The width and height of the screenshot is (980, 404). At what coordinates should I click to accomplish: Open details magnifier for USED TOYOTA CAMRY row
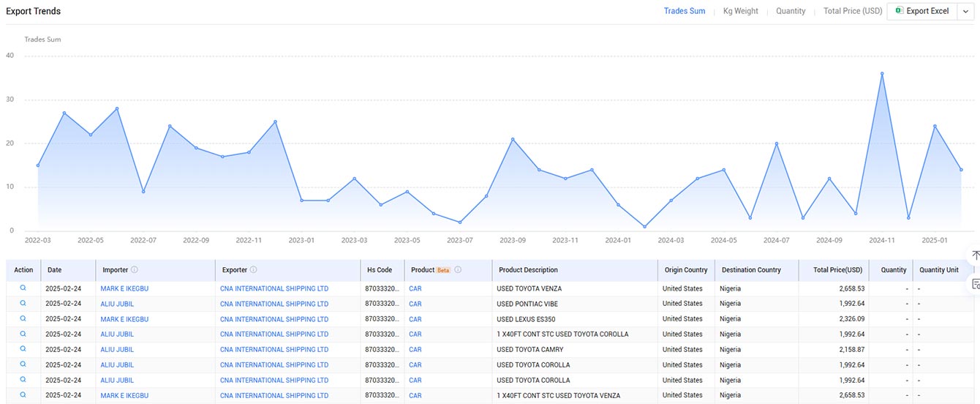pos(23,349)
